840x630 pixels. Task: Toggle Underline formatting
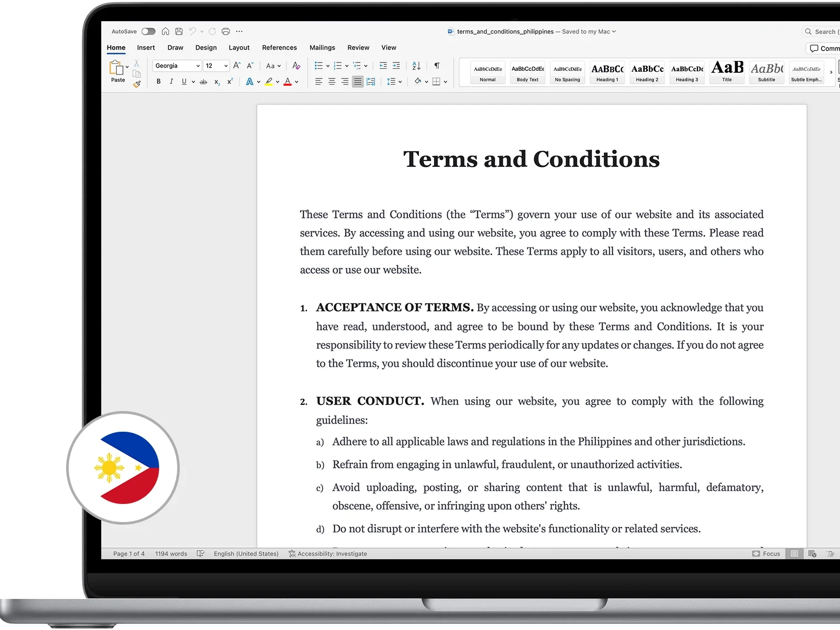coord(184,82)
